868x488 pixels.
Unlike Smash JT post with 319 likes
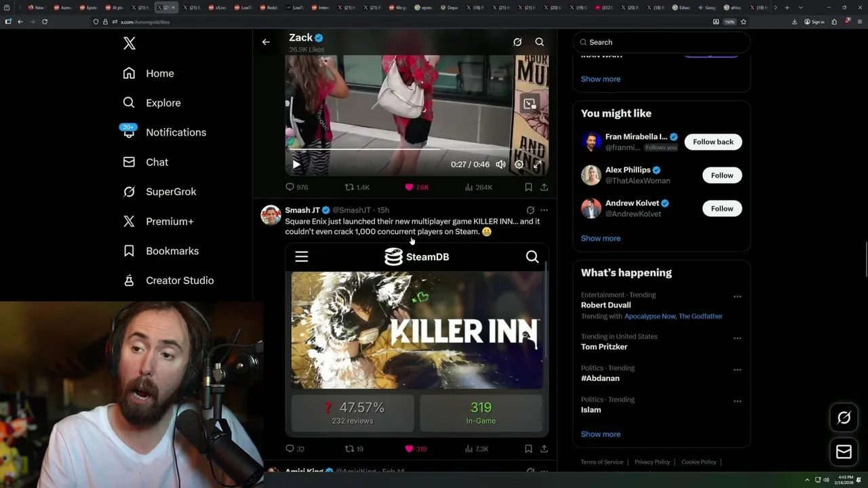click(416, 449)
